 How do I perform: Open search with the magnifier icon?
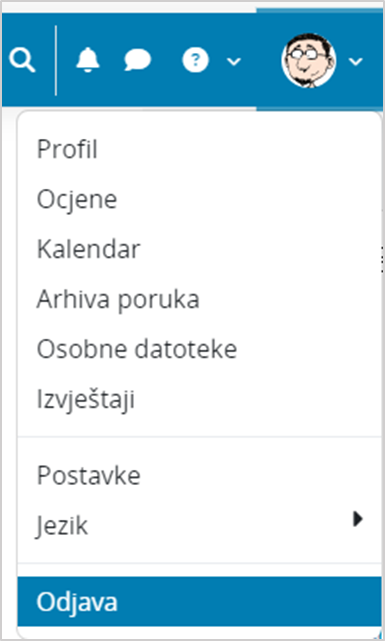(x=22, y=61)
